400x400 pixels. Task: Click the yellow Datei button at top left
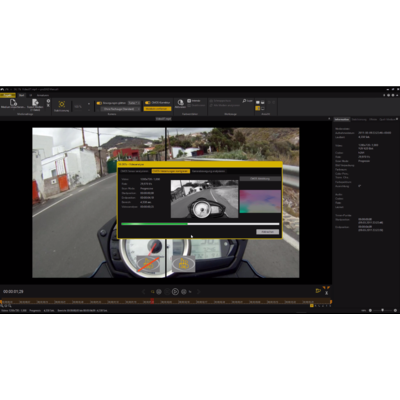tap(8, 95)
